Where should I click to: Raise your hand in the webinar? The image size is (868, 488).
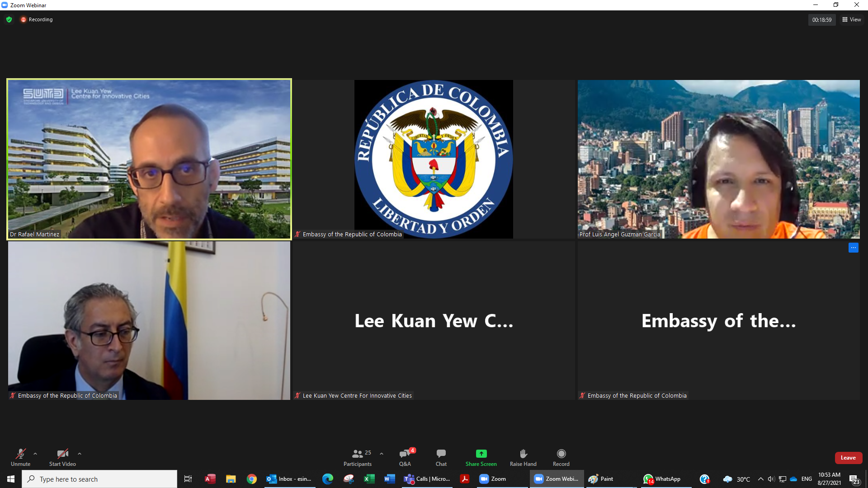(523, 457)
